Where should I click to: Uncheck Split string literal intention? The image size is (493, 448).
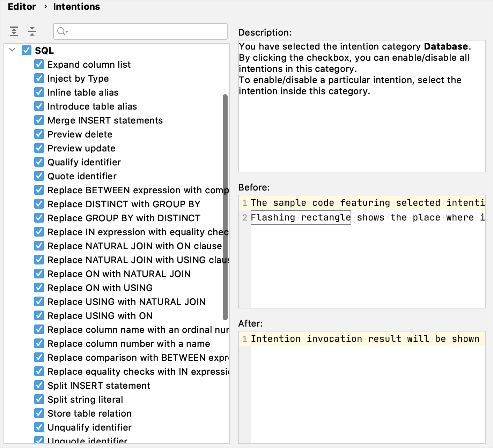tap(39, 399)
